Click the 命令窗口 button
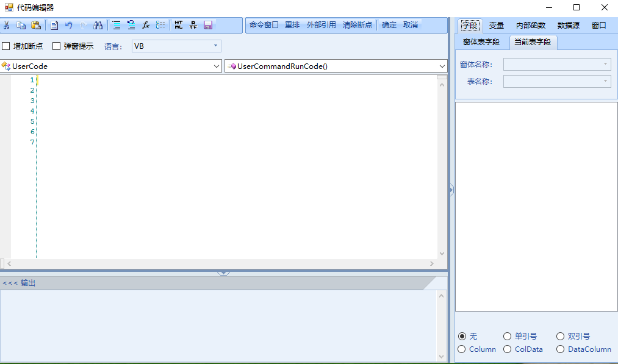Screen dimensions: 618x364 click(264, 25)
